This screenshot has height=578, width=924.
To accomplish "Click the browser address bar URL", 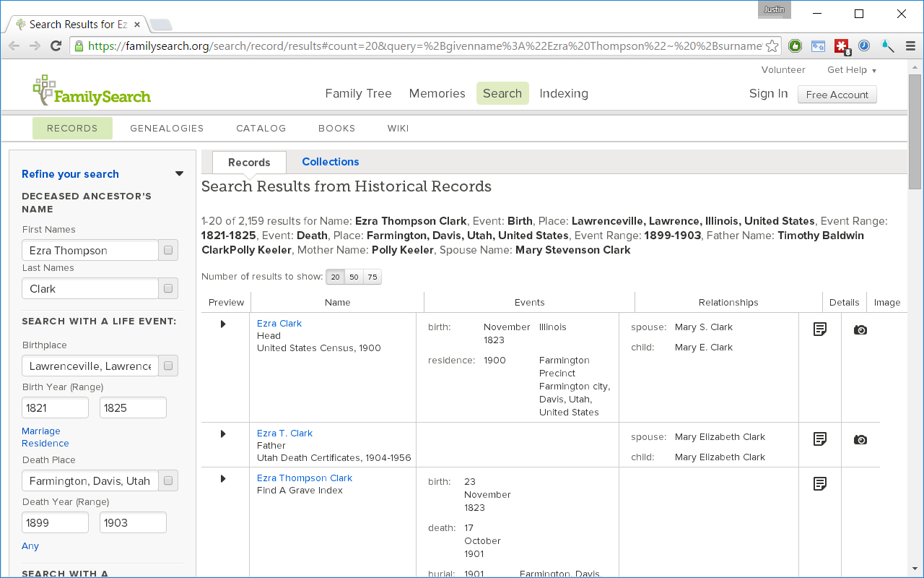I will [424, 46].
